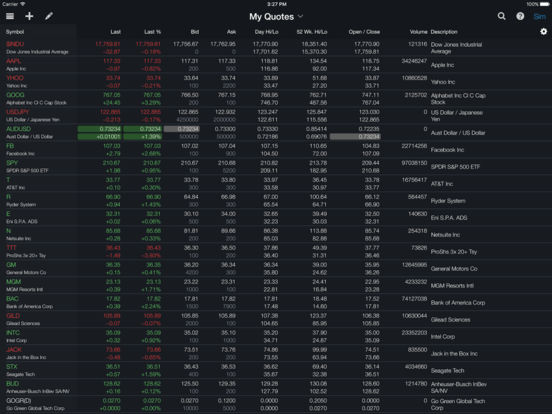This screenshot has width=552, height=414.
Task: Select the AUDUSD symbol
Action: tap(19, 129)
